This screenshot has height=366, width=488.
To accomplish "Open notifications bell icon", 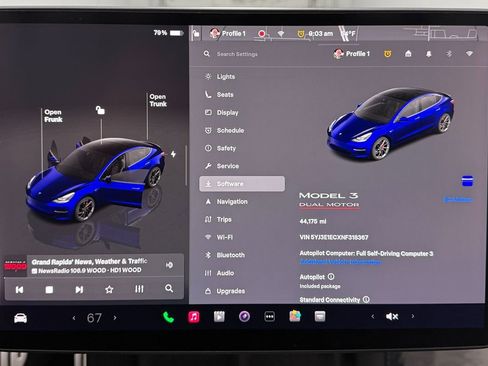I will 429,54.
